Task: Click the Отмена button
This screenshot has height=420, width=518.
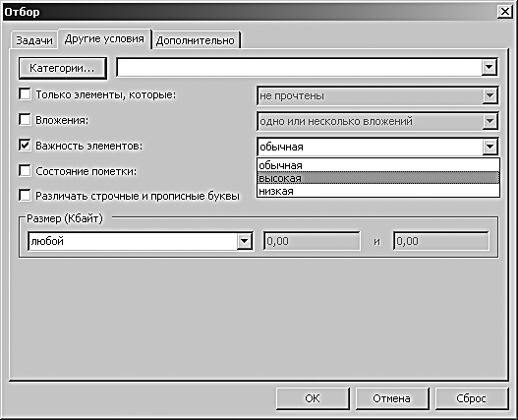Action: tap(392, 398)
